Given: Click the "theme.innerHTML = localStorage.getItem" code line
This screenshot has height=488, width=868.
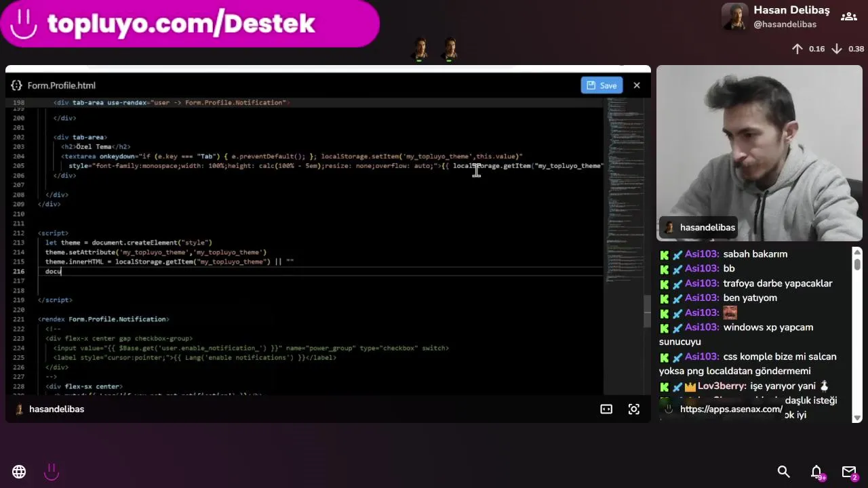Looking at the screenshot, I should tap(170, 262).
